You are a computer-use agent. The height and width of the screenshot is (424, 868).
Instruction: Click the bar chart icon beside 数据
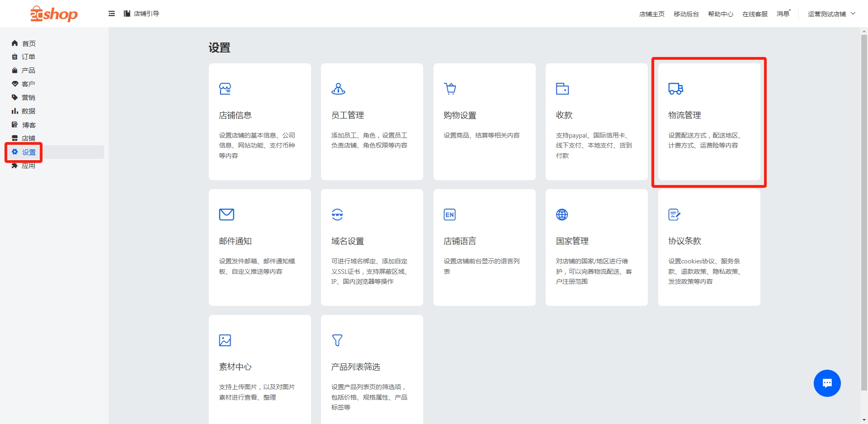pyautogui.click(x=14, y=111)
